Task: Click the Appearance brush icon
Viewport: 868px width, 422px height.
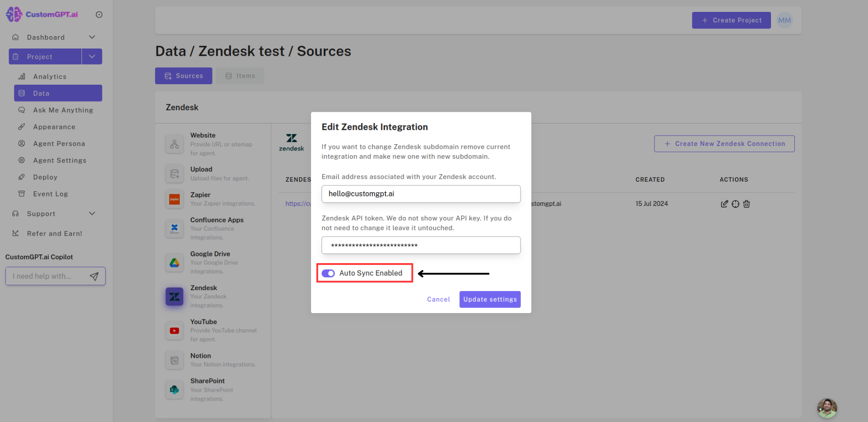Action: tap(21, 127)
